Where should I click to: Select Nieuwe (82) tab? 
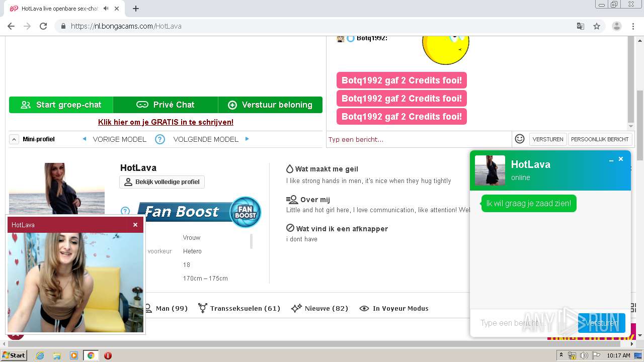click(320, 308)
